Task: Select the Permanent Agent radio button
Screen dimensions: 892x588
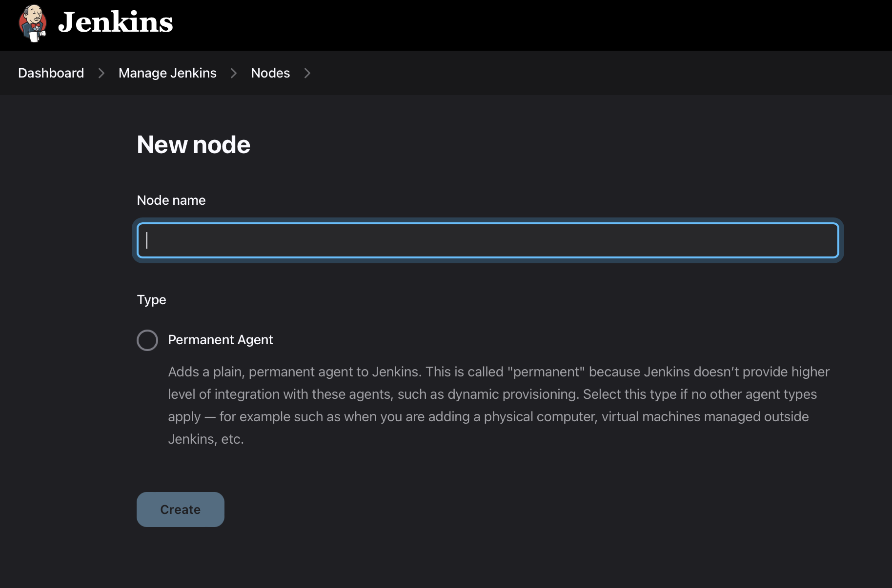Action: click(x=147, y=340)
